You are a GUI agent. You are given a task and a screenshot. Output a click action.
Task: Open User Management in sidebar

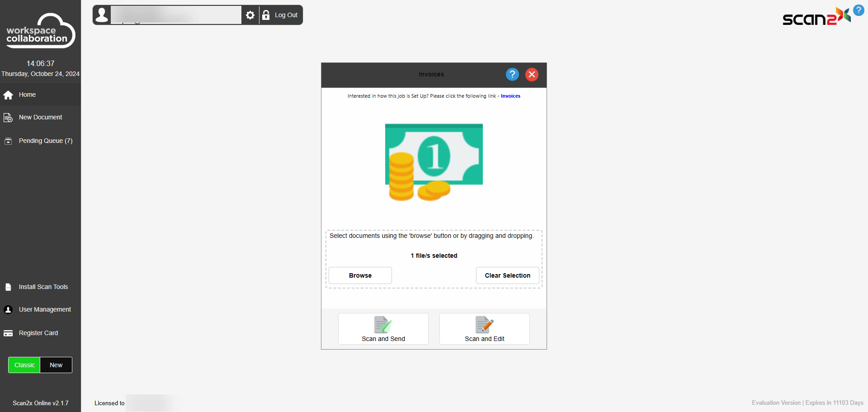(45, 309)
